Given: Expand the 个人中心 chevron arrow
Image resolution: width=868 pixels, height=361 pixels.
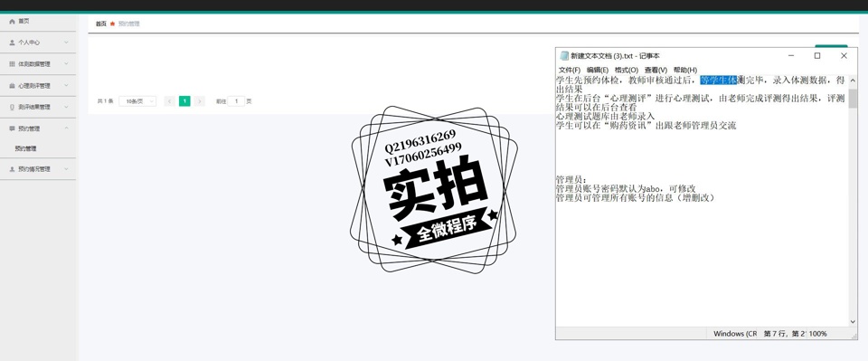Looking at the screenshot, I should coord(66,43).
